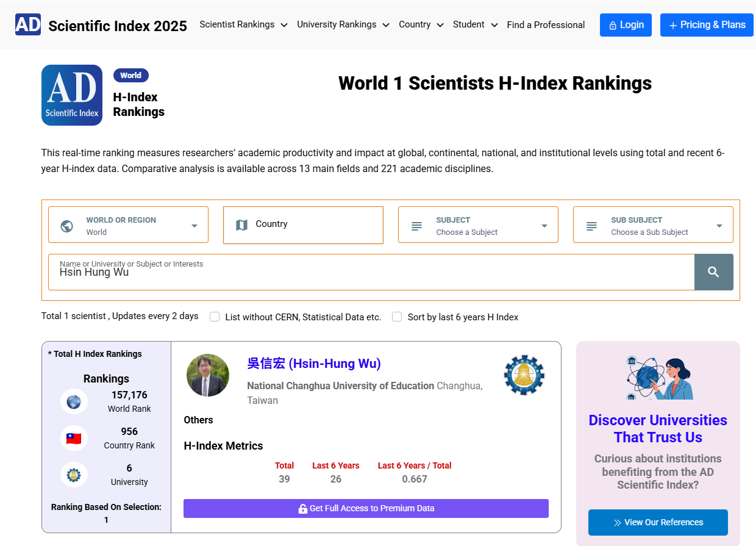This screenshot has width=756, height=546.
Task: Expand the Scientist Rankings menu
Action: tap(243, 24)
